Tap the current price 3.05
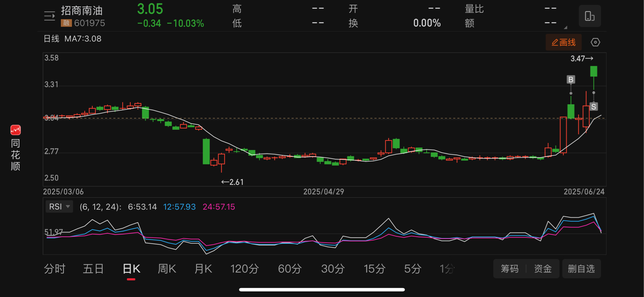 (x=150, y=9)
